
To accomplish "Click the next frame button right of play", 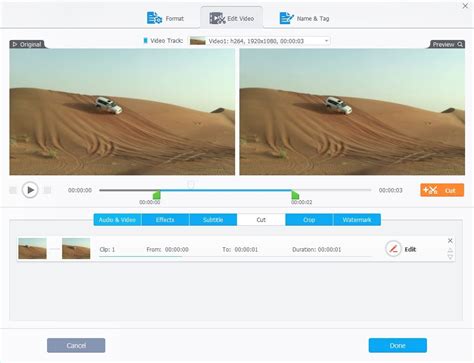I will [47, 190].
